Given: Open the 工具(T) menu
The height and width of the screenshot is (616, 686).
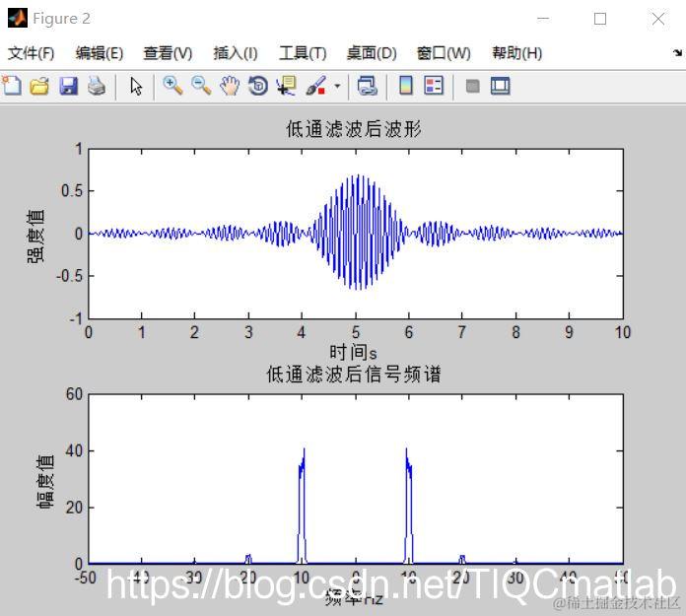Looking at the screenshot, I should (303, 53).
